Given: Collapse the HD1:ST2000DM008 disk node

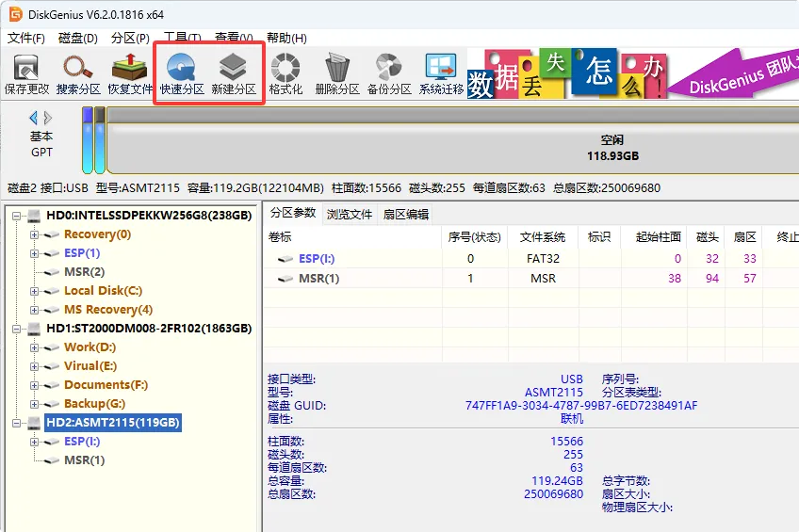Looking at the screenshot, I should click(x=16, y=329).
